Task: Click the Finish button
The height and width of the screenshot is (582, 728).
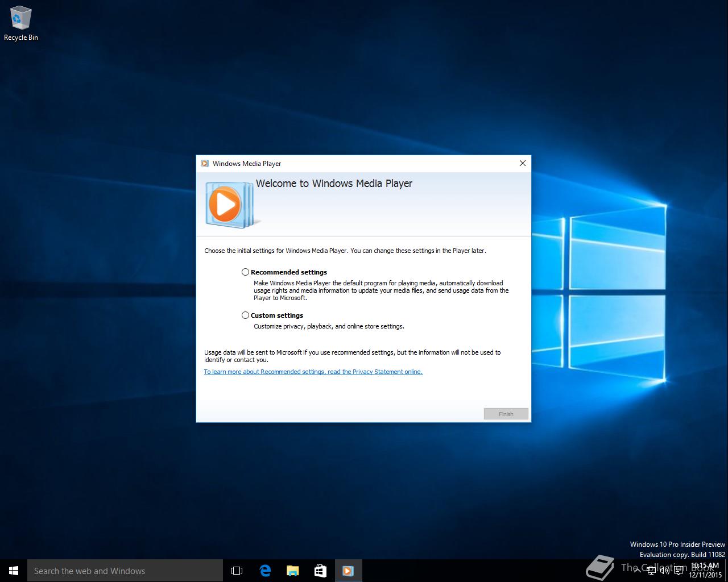Action: click(x=506, y=414)
